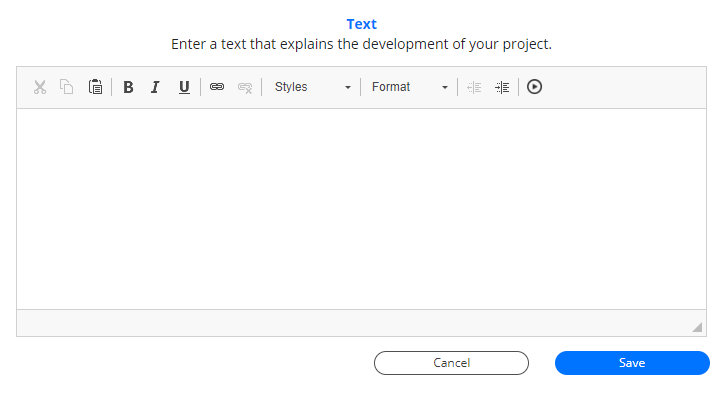The height and width of the screenshot is (393, 725).
Task: Click the Paste clipboard icon
Action: coord(95,87)
